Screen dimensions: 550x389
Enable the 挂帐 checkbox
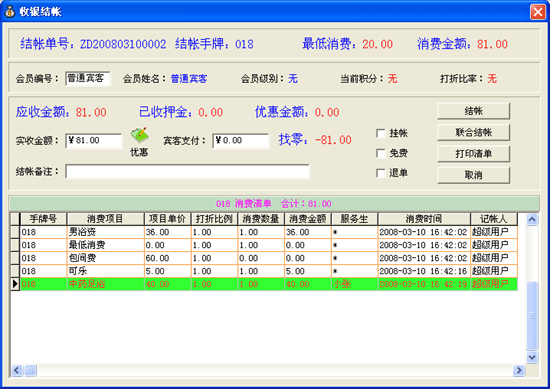point(381,133)
